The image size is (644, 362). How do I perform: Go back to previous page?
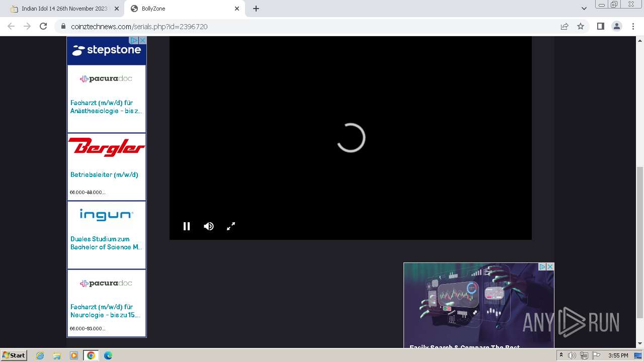[x=11, y=26]
